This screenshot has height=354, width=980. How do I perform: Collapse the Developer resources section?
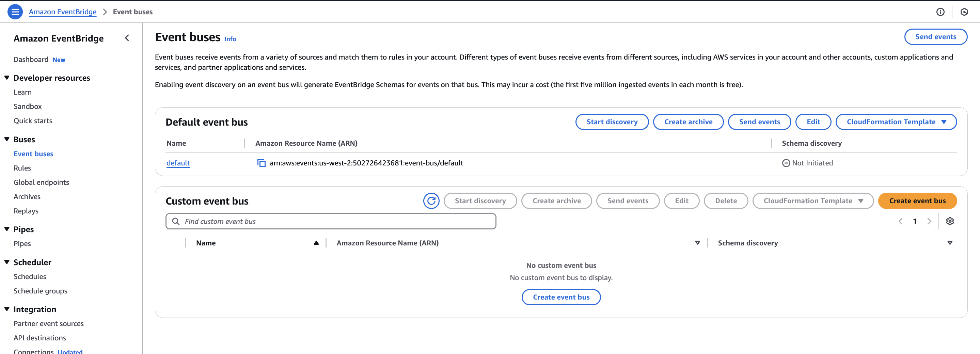tap(7, 78)
